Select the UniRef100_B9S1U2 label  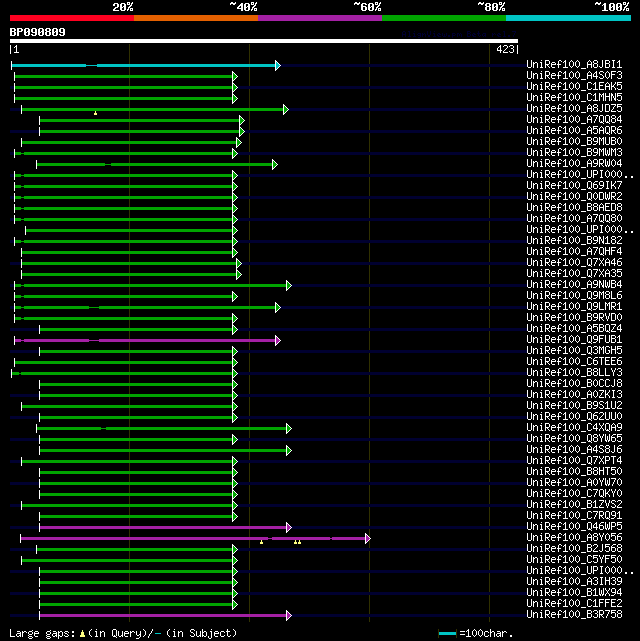coord(574,406)
